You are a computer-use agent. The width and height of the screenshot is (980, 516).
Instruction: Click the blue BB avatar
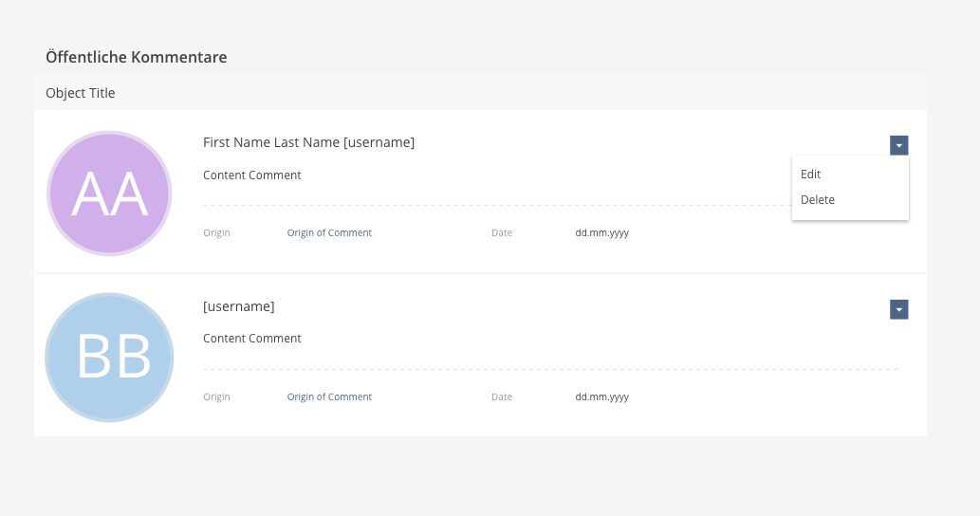click(x=109, y=358)
